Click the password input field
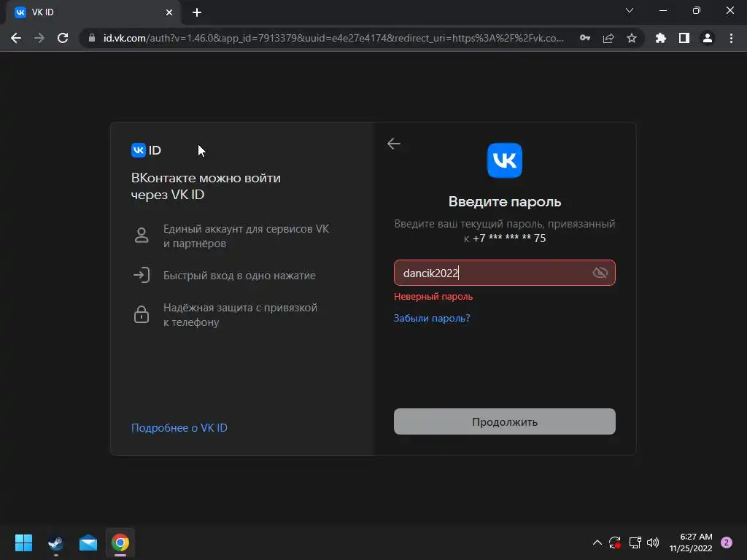 tap(505, 273)
